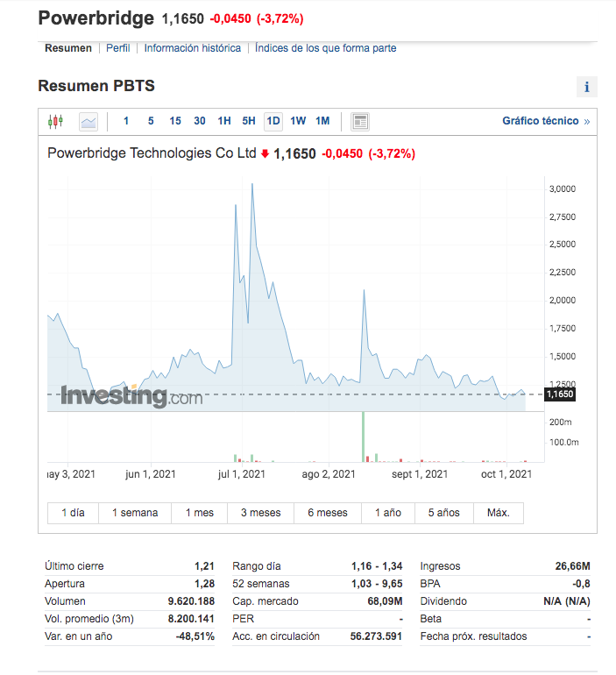The height and width of the screenshot is (675, 616).
Task: Click the PER label
Action: click(x=243, y=619)
